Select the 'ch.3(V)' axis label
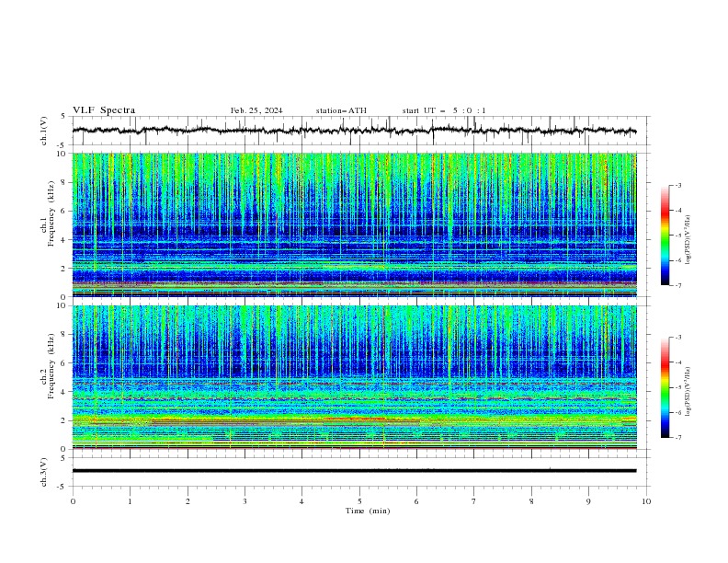Viewport: 728px width, 563px height. 44,472
